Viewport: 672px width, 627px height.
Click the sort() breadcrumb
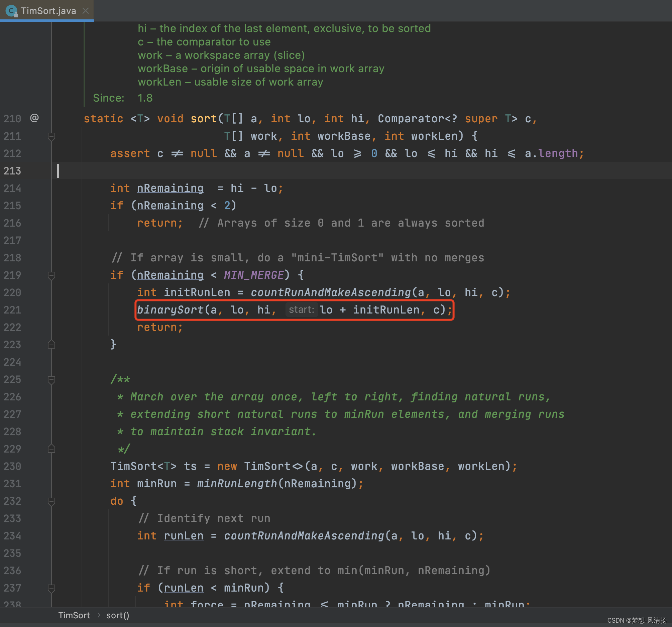[118, 615]
